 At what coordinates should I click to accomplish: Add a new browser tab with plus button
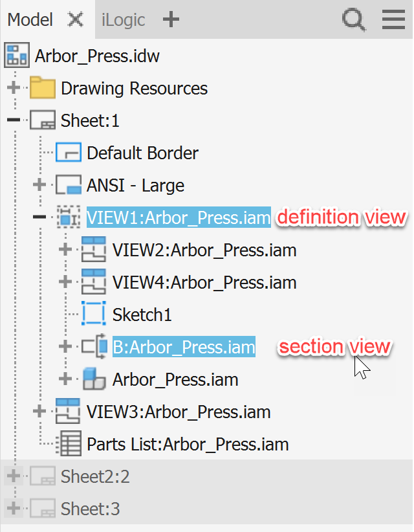click(x=170, y=19)
